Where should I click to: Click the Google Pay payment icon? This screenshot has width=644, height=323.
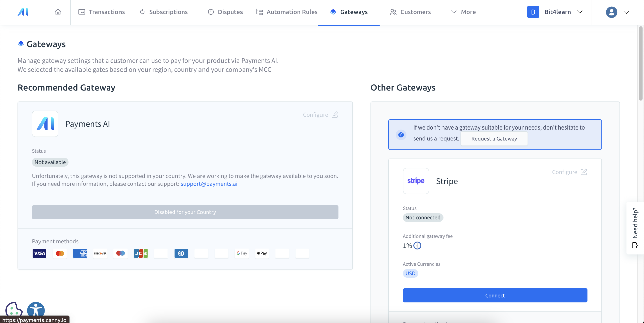pos(242,253)
